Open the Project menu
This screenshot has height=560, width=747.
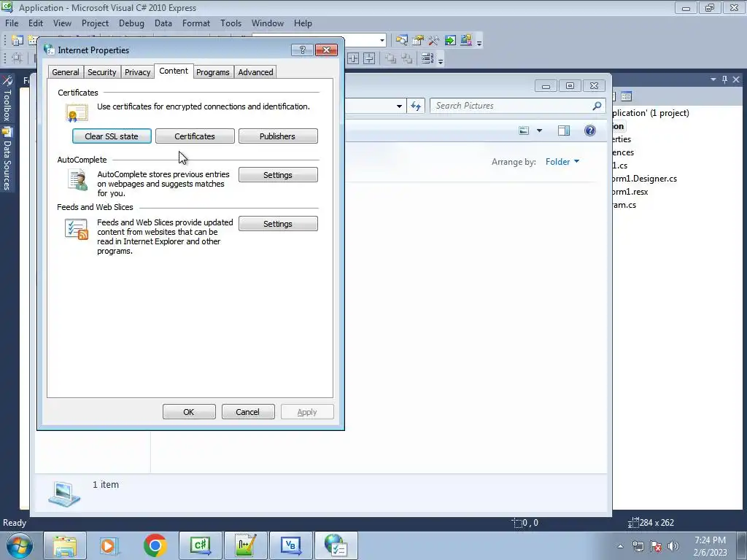95,23
